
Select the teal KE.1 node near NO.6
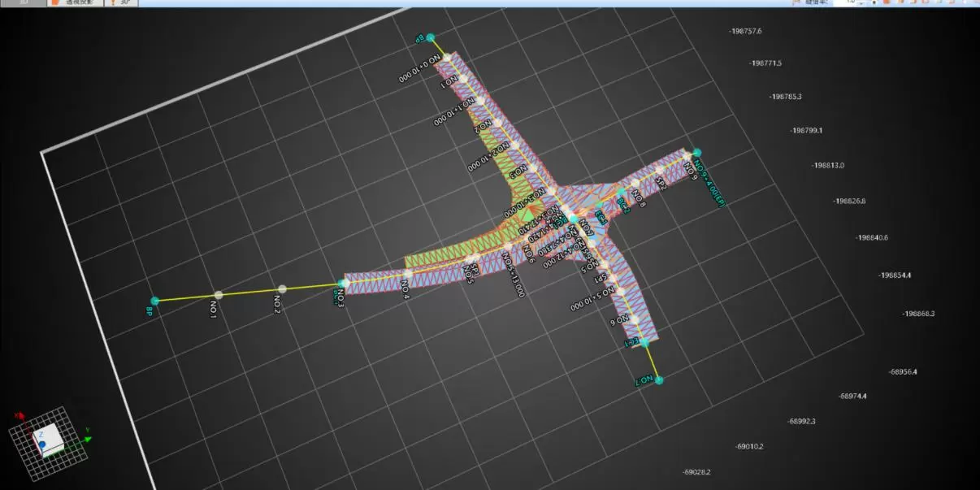644,342
